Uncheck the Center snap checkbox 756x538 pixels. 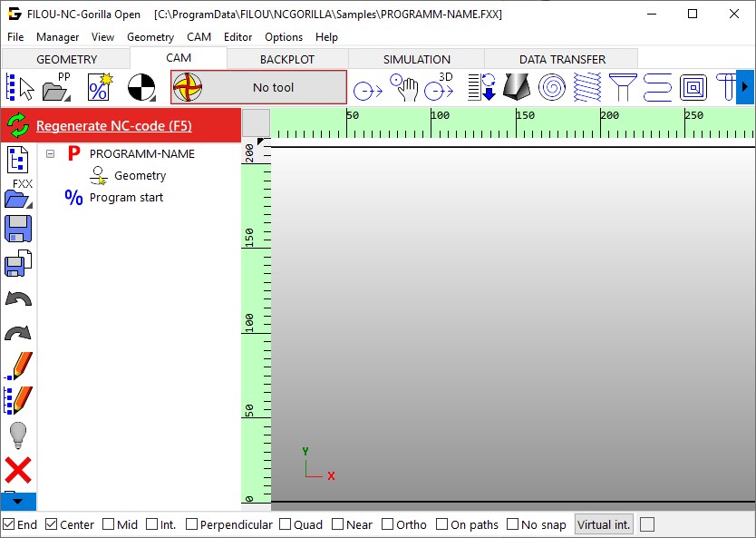click(51, 524)
